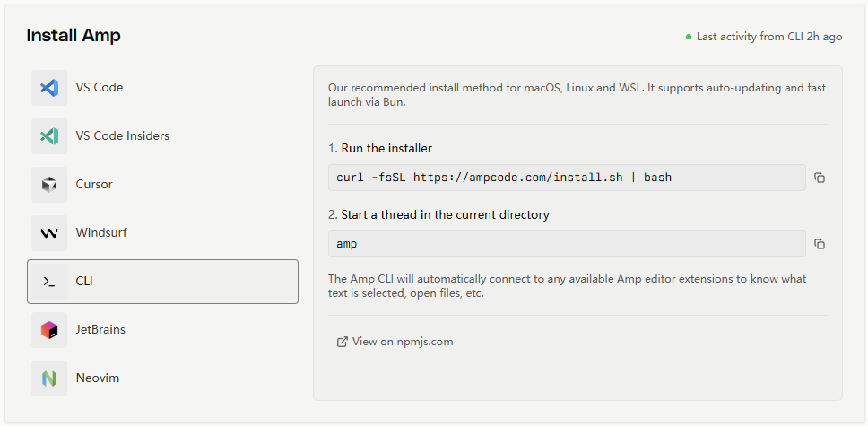Click the JetBrains logo icon

coord(49,330)
